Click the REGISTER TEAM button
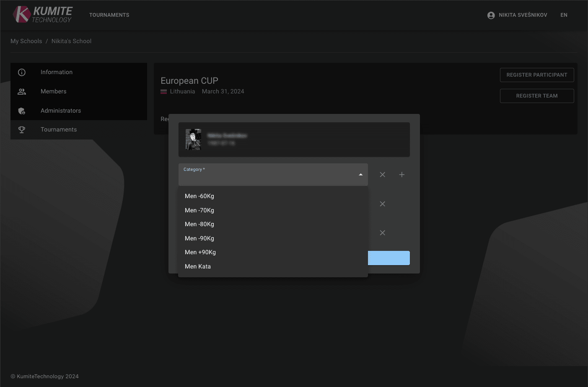Viewport: 588px width, 387px height. pyautogui.click(x=537, y=96)
